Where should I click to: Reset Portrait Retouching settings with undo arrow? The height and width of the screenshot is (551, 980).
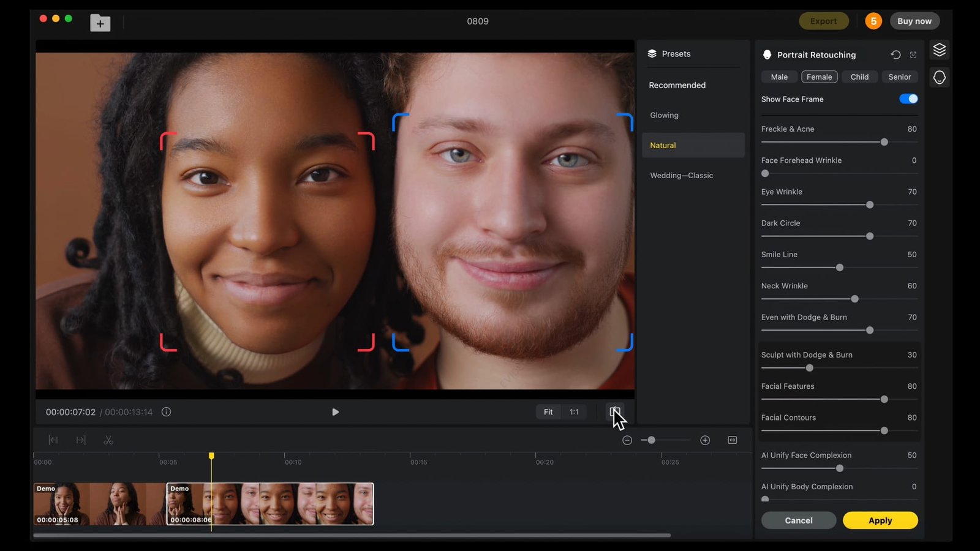895,54
